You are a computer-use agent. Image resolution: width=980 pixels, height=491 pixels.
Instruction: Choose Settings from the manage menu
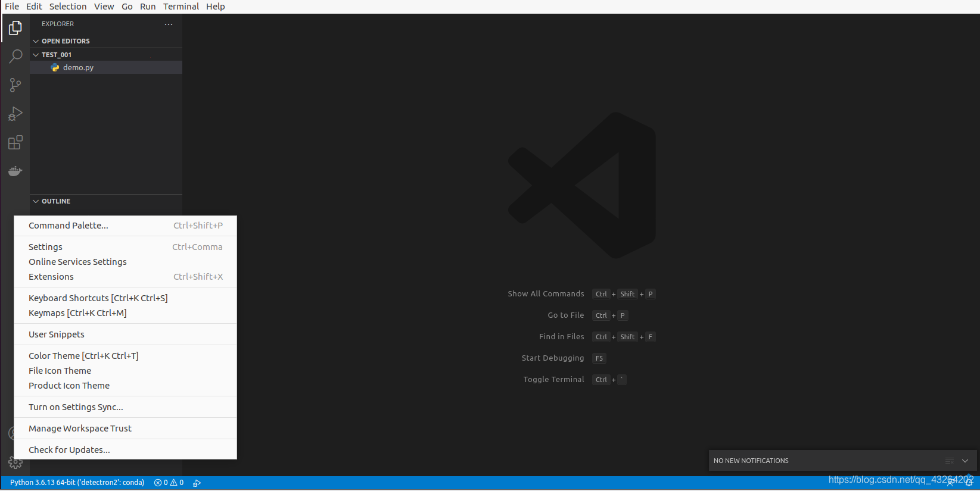pos(126,247)
